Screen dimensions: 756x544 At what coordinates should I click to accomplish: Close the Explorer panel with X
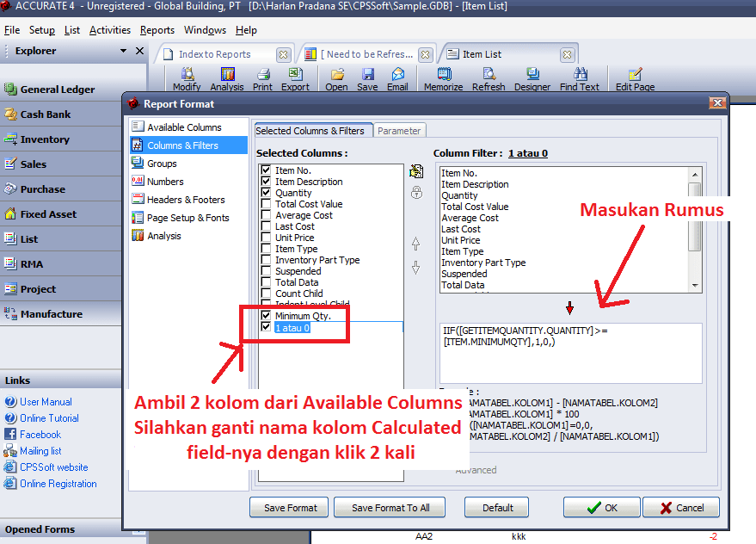(140, 51)
